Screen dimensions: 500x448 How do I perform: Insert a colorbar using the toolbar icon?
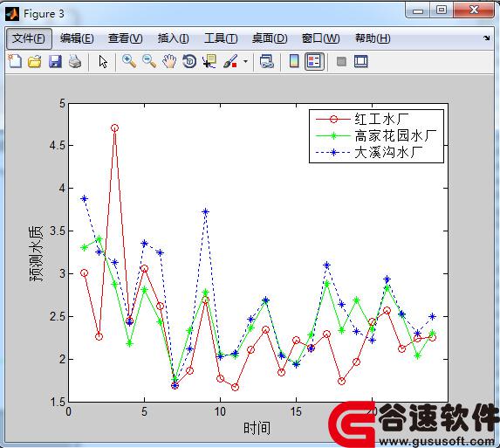[x=294, y=61]
